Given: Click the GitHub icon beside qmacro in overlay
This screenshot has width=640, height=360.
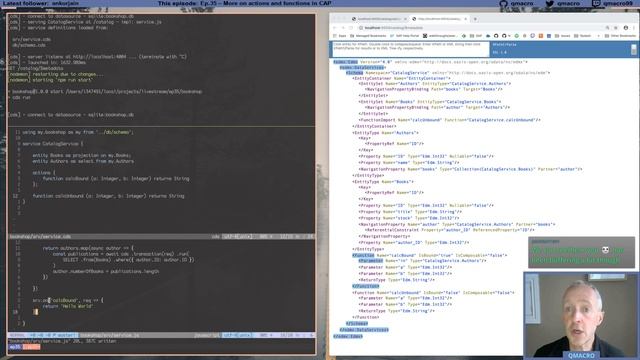Looking at the screenshot, I should (504, 3).
